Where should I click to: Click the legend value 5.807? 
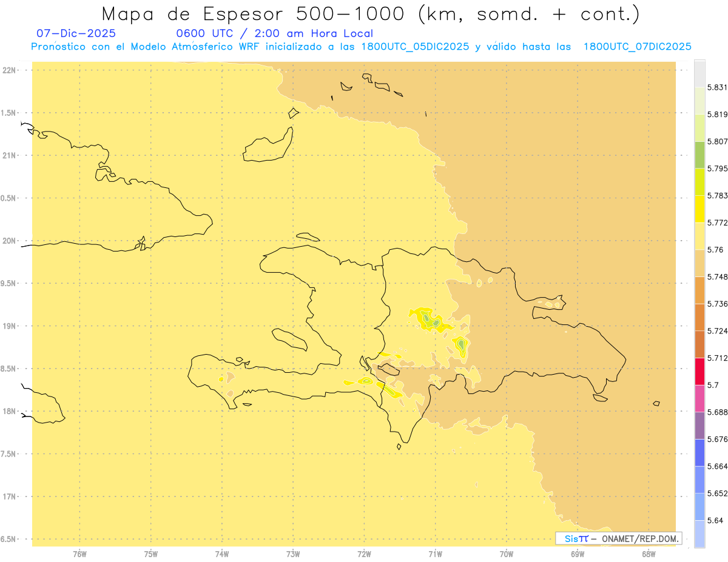click(x=717, y=141)
